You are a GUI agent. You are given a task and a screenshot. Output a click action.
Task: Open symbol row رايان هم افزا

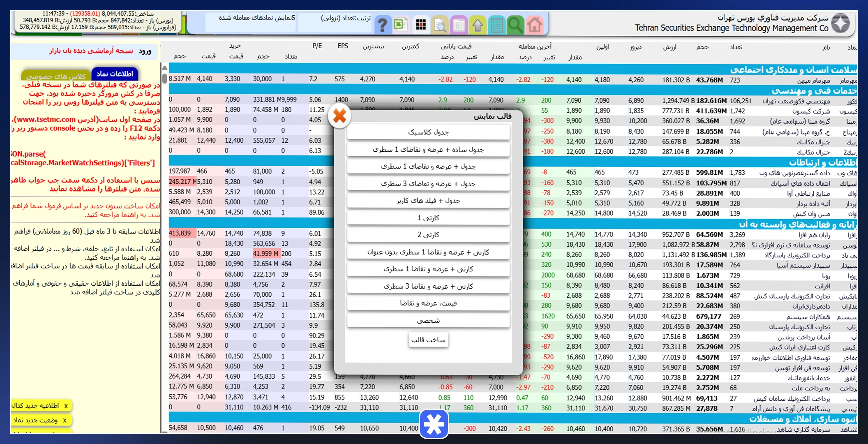814,234
